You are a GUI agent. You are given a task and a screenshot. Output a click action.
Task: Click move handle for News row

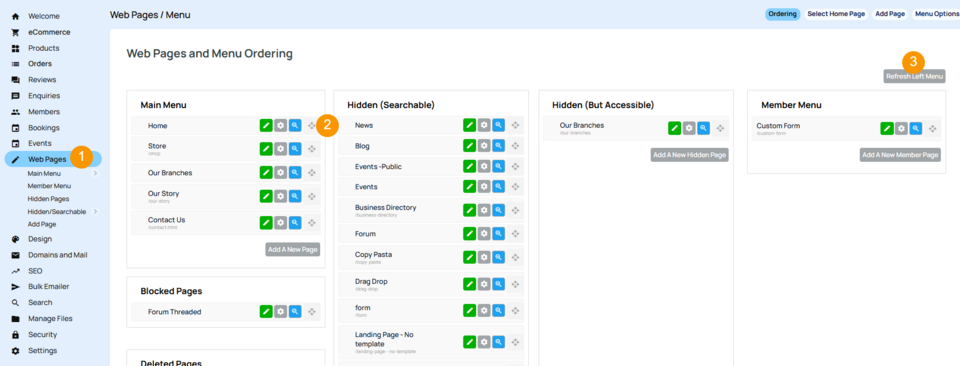pyautogui.click(x=516, y=125)
